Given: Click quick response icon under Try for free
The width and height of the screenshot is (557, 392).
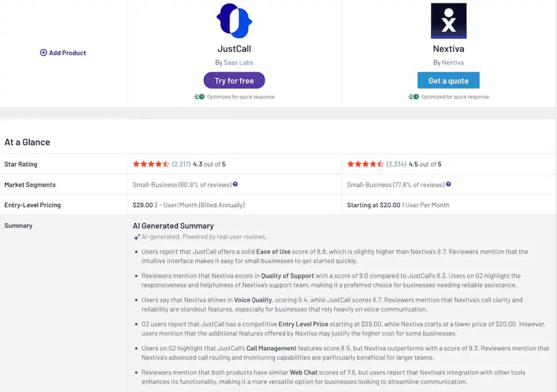Looking at the screenshot, I should 199,96.
